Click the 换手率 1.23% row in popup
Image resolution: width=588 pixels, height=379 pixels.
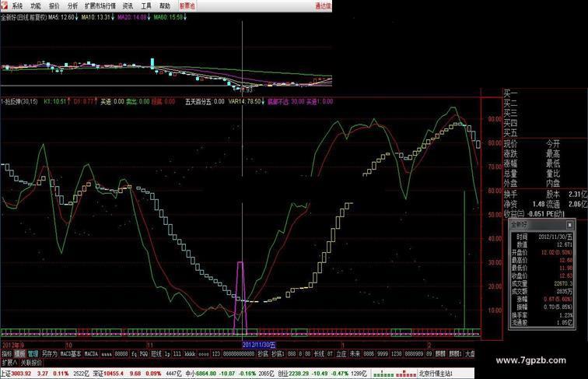[x=541, y=315]
